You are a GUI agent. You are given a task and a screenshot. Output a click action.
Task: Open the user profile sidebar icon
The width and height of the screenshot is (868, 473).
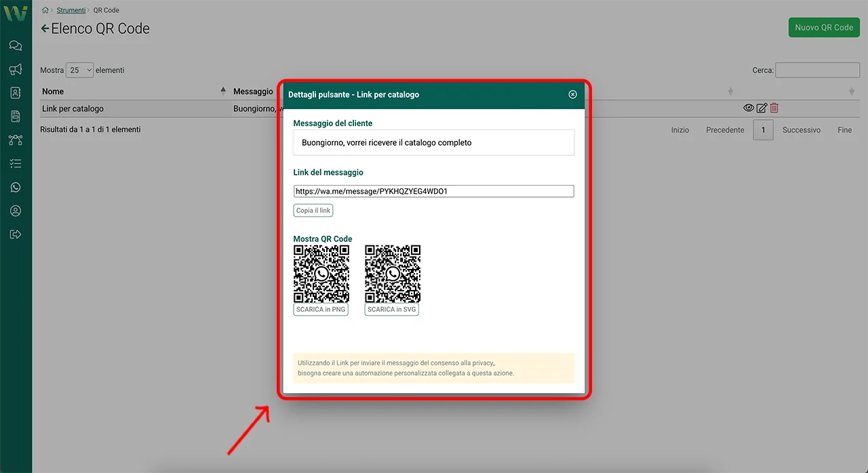click(x=15, y=211)
